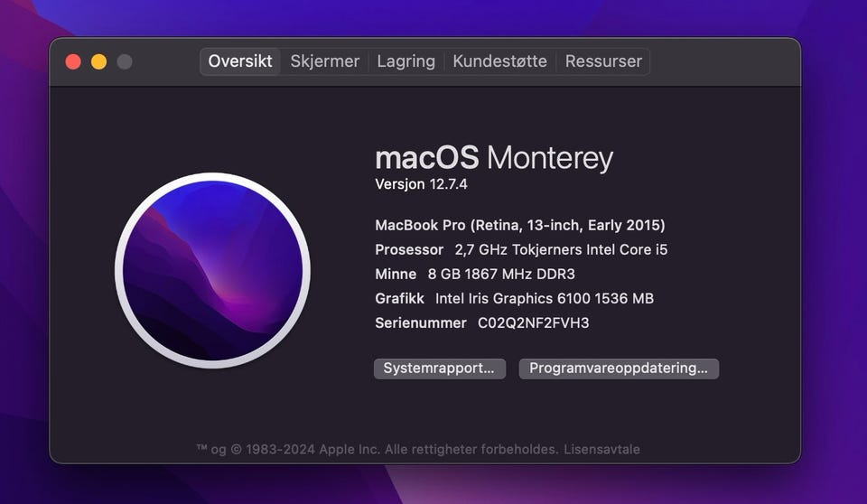The height and width of the screenshot is (504, 867).
Task: Select the Ressurser tab
Action: point(603,61)
